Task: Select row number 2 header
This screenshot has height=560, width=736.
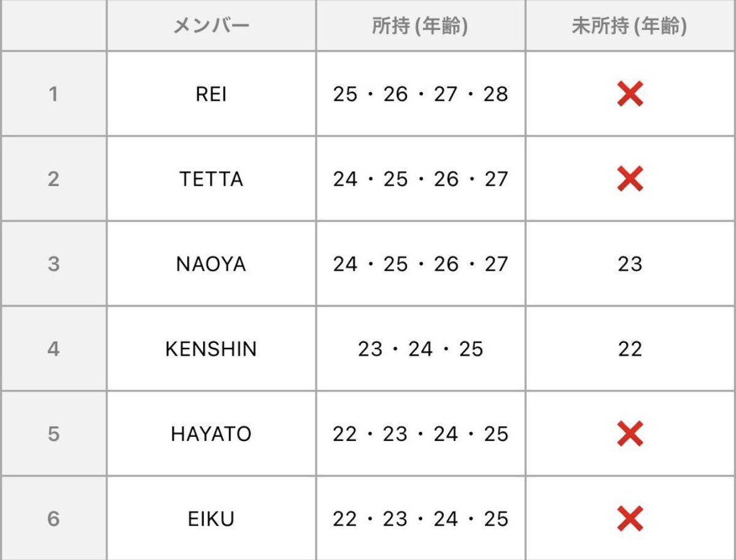Action: tap(53, 179)
